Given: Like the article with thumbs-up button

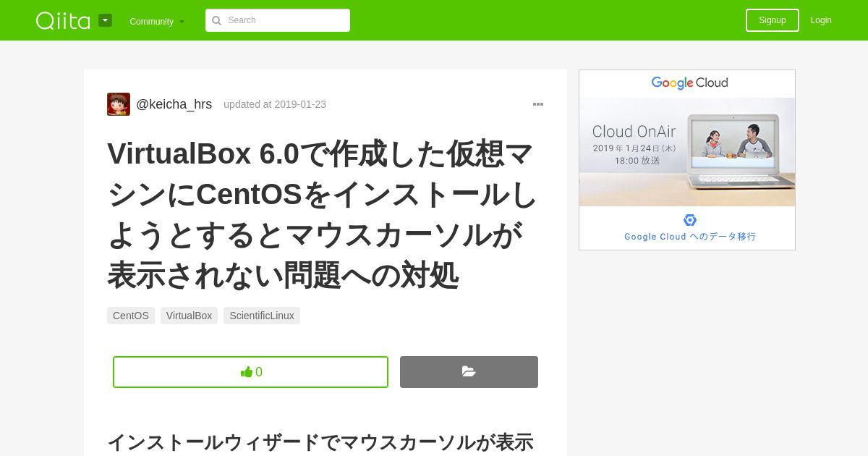Looking at the screenshot, I should tap(250, 372).
